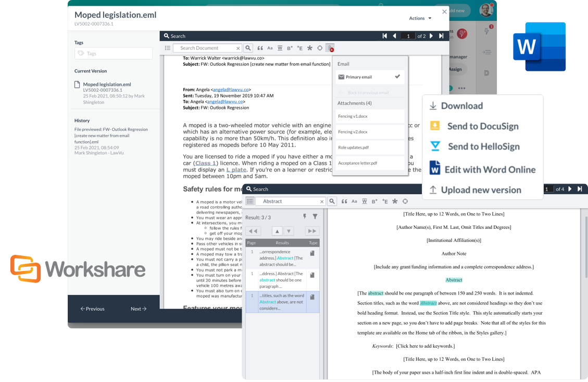588x382 pixels.
Task: Go to the previous search result (up arrow)
Action: 277,231
